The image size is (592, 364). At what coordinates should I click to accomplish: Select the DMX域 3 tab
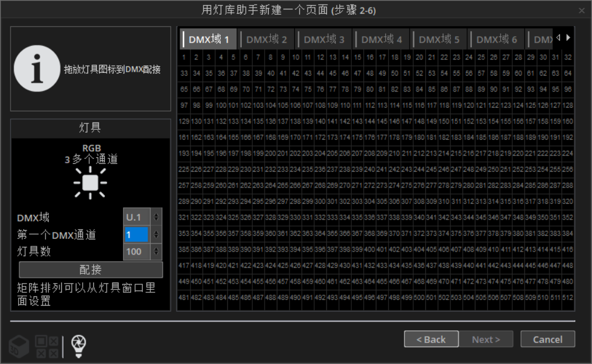click(x=324, y=40)
